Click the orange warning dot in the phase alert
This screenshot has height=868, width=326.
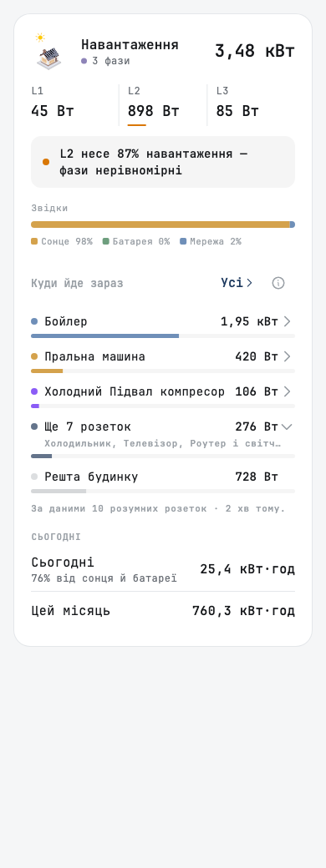[x=45, y=162]
